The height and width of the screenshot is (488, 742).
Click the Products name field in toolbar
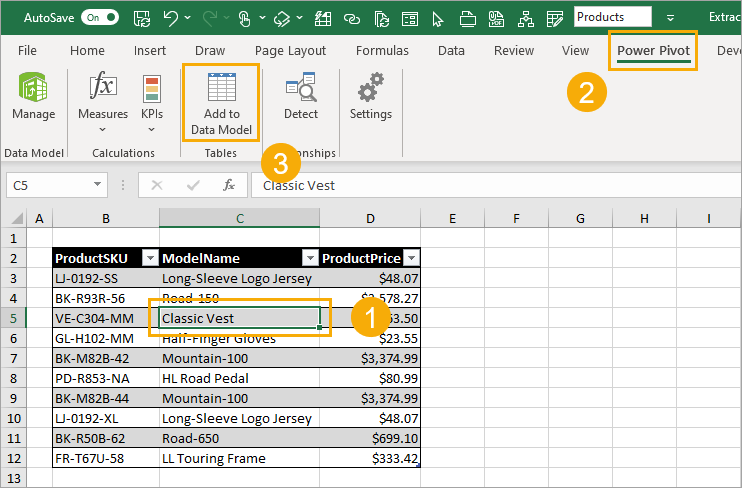click(x=612, y=17)
